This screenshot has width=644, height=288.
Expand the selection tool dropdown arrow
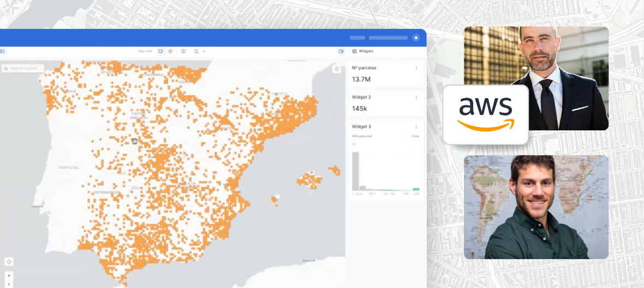coord(204,51)
